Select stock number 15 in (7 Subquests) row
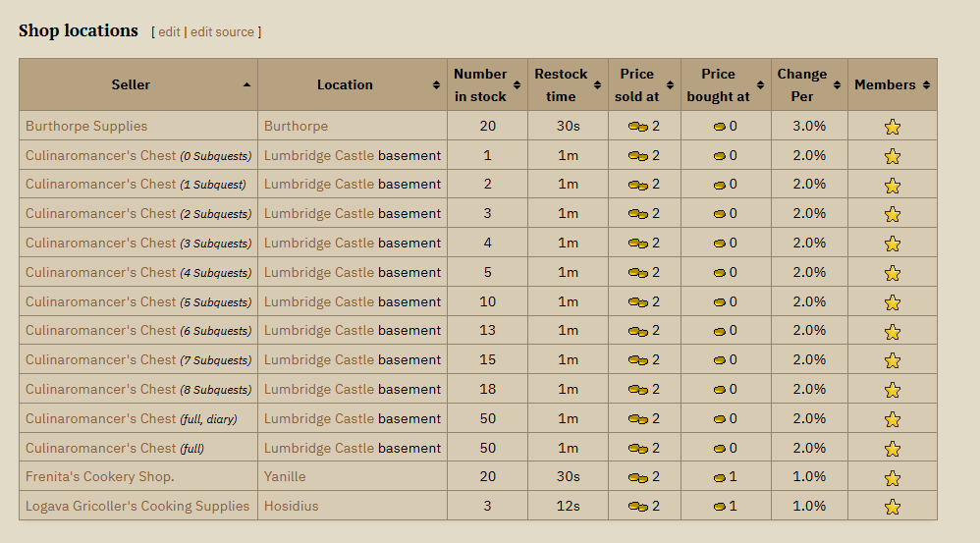Viewport: 980px width, 543px height. tap(487, 360)
